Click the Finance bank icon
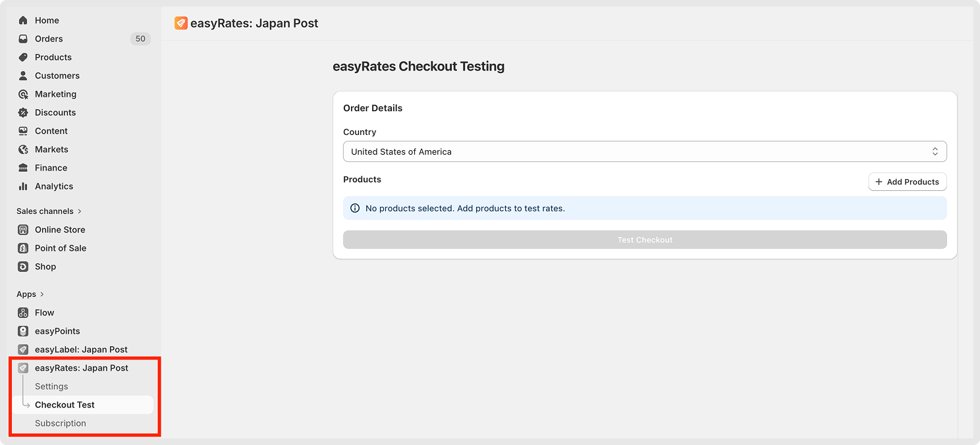This screenshot has width=980, height=445. [x=23, y=168]
